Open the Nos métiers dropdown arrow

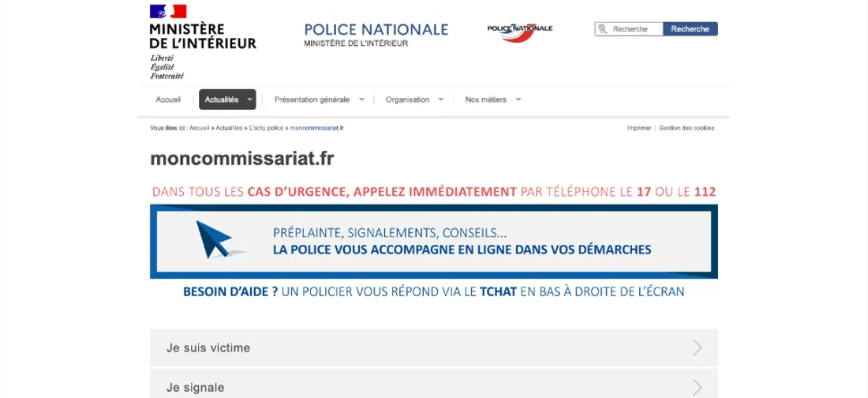(518, 99)
